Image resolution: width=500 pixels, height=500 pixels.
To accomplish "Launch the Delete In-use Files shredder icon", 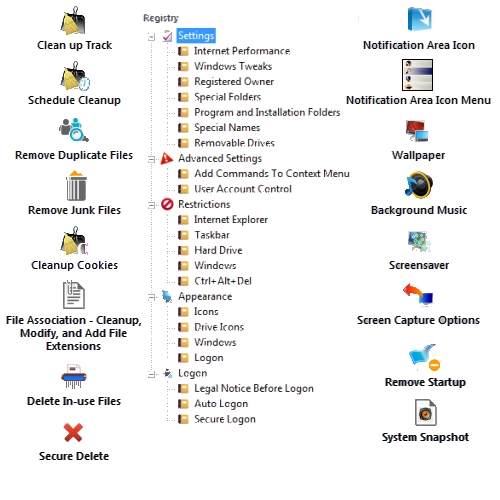I will click(74, 377).
